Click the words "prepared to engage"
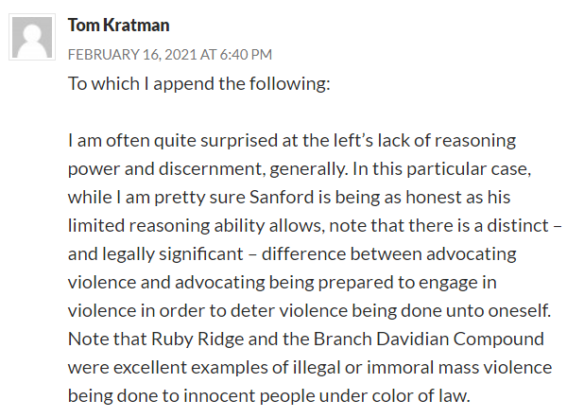Screen dimensions: 584x418 tap(403, 282)
